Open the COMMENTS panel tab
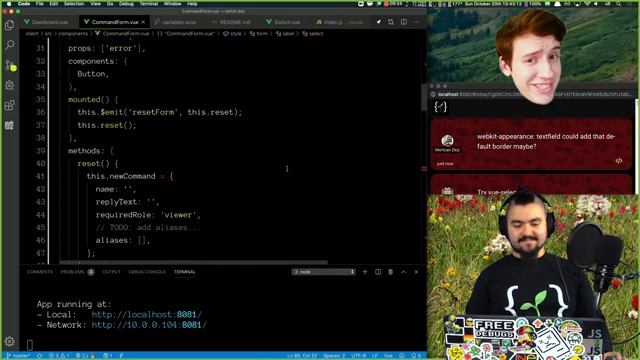 (x=40, y=272)
